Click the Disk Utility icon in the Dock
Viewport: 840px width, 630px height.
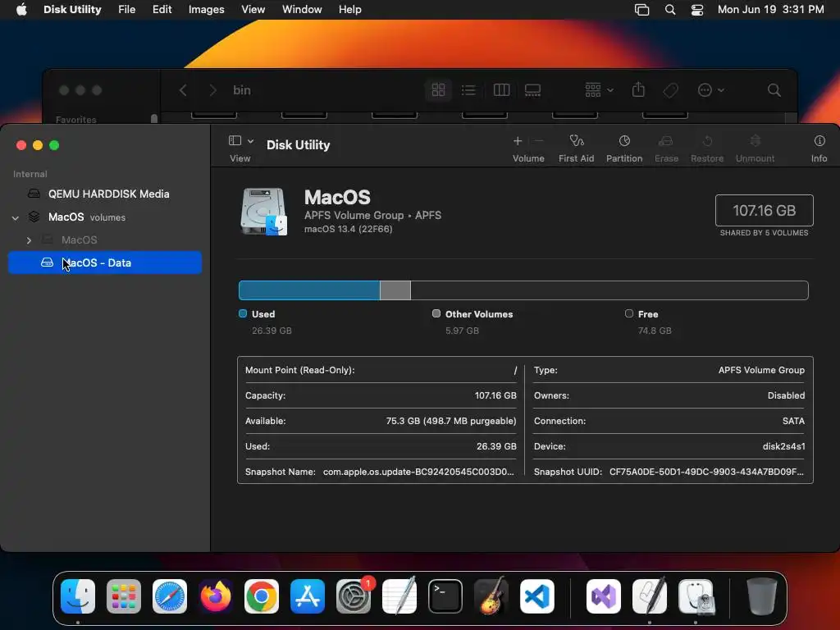[x=696, y=596]
